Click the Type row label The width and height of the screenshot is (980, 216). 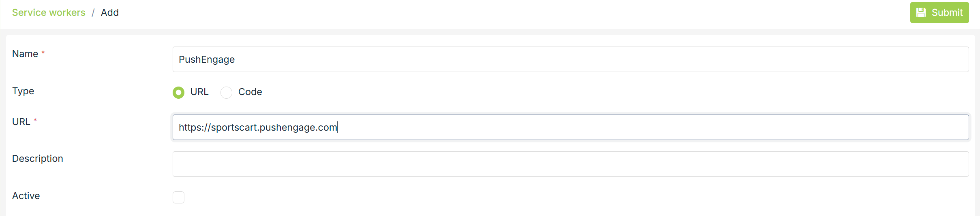click(23, 91)
